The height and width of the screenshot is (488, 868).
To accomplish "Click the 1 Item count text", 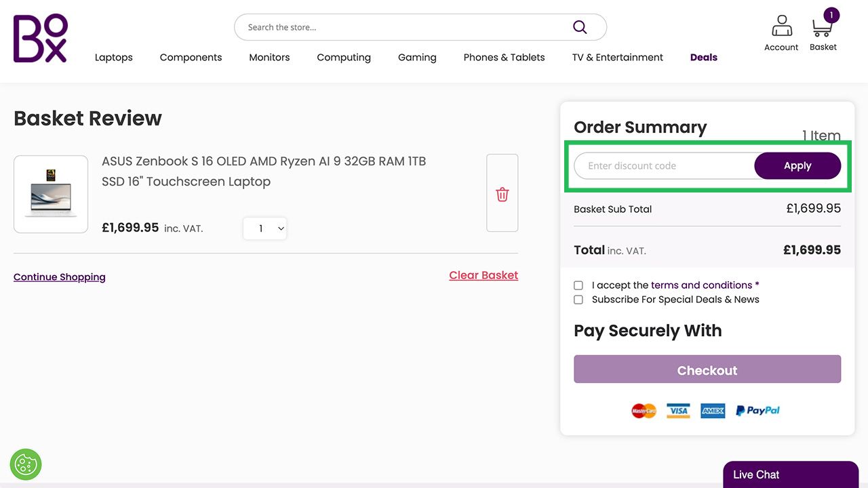I will pos(821,136).
